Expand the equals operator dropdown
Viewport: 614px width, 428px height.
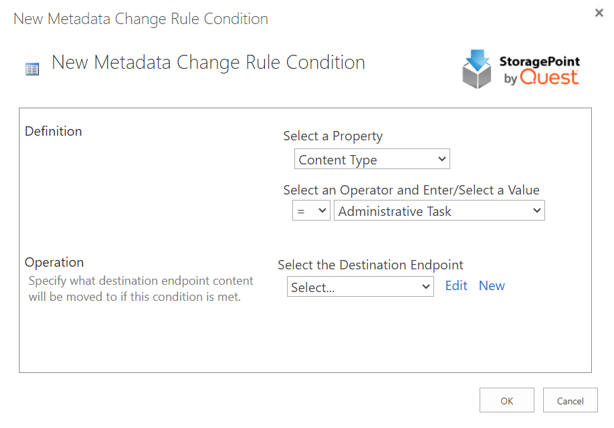(310, 211)
